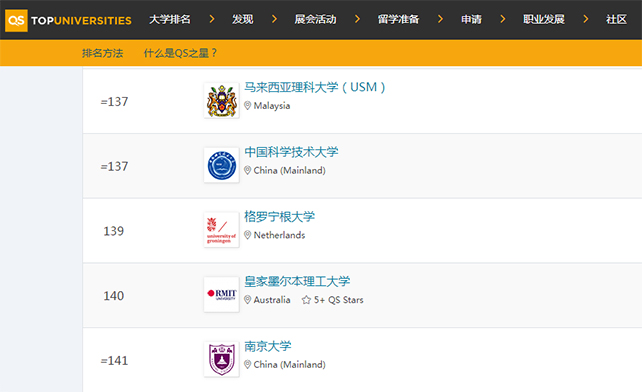This screenshot has width=642, height=392.
Task: Click the Nanjing University purple shield logo
Action: [222, 359]
